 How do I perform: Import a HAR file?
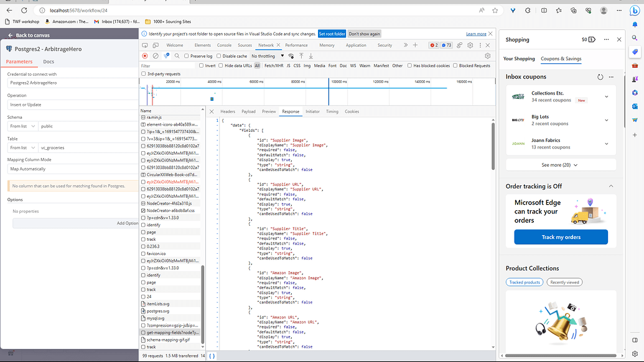coord(301,55)
